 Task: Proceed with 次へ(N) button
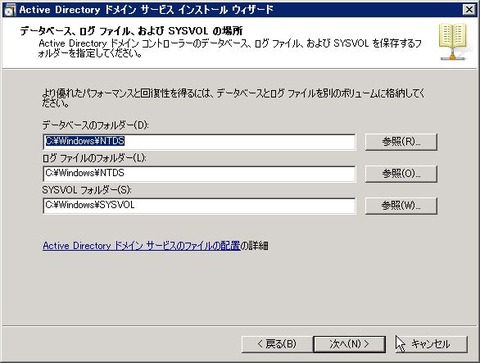pyautogui.click(x=349, y=344)
